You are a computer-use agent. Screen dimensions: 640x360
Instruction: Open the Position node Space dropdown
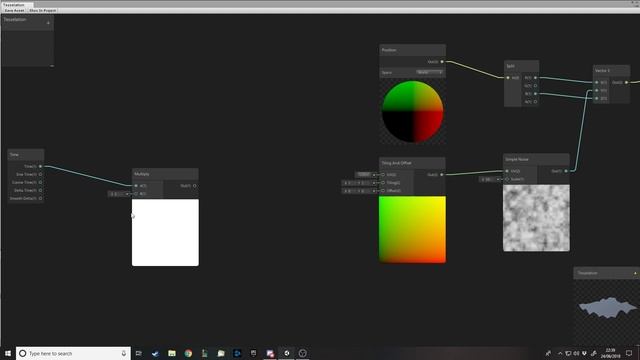[430, 72]
